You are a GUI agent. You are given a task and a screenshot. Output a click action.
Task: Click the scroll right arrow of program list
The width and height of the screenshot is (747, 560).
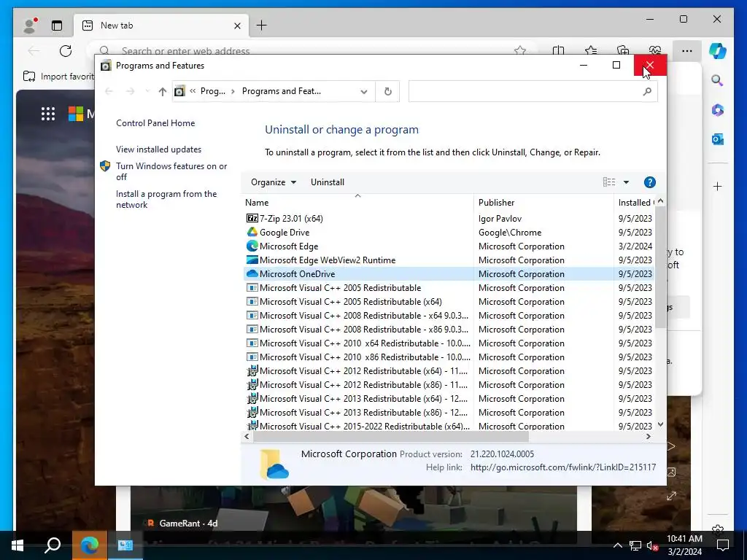[x=648, y=436]
